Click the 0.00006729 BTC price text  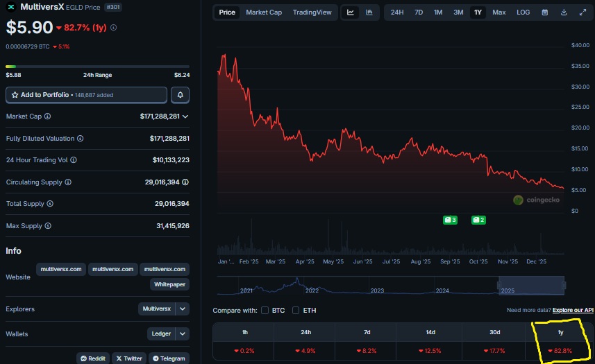pos(27,46)
